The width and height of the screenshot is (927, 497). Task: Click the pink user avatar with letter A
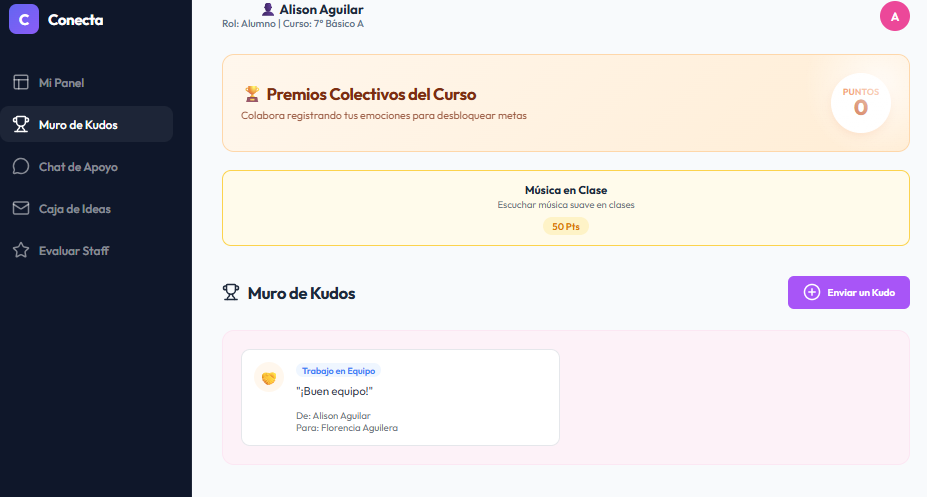pyautogui.click(x=894, y=17)
